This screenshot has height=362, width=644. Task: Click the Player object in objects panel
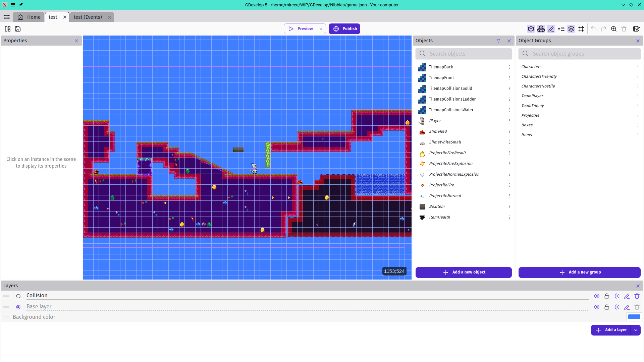pyautogui.click(x=435, y=120)
